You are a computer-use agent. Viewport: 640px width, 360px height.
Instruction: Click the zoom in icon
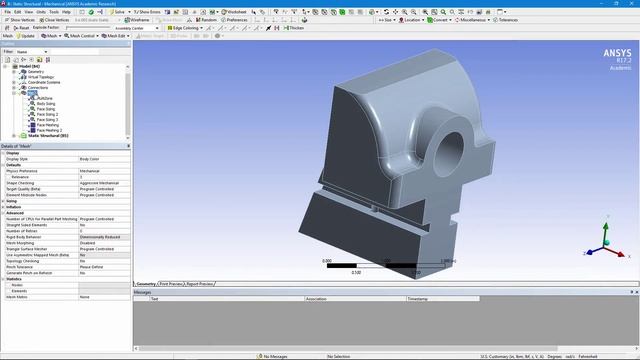[404, 12]
